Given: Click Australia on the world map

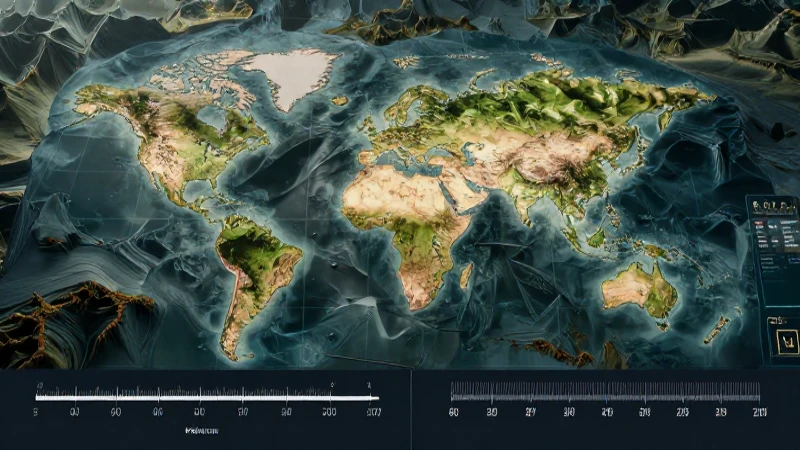Looking at the screenshot, I should (640, 290).
